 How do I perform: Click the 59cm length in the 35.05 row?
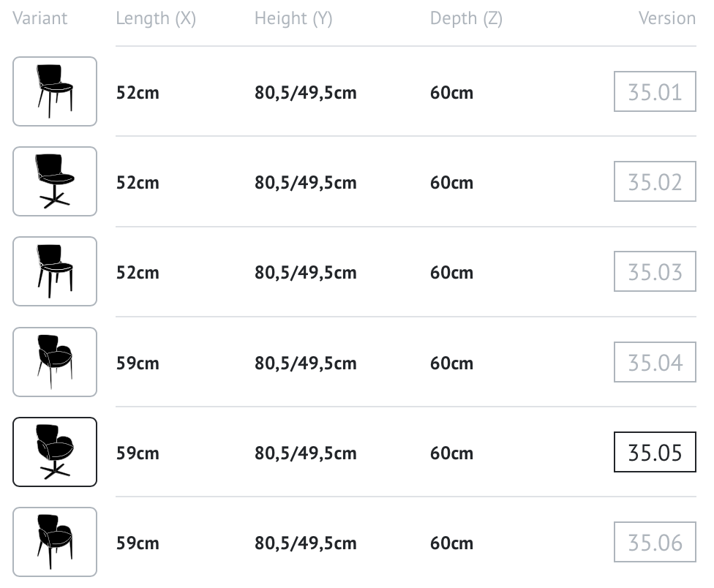point(138,453)
